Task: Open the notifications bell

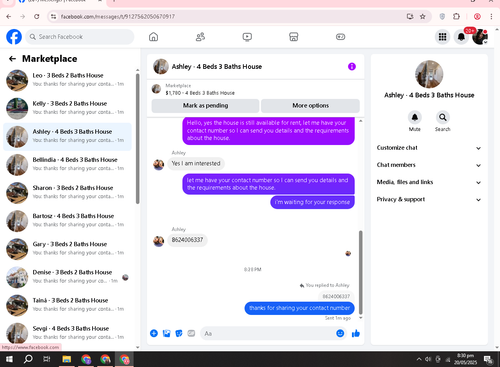Action: coord(461,37)
